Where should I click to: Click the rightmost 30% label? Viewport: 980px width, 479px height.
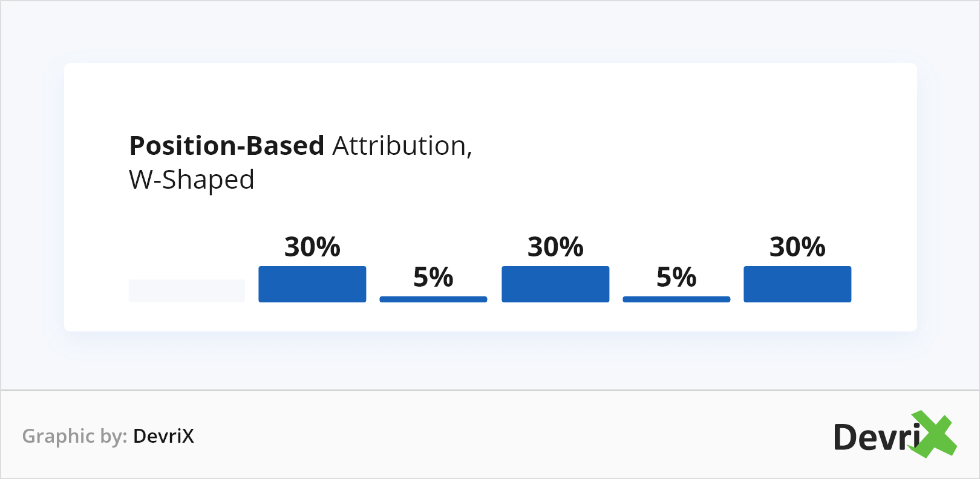[x=797, y=247]
